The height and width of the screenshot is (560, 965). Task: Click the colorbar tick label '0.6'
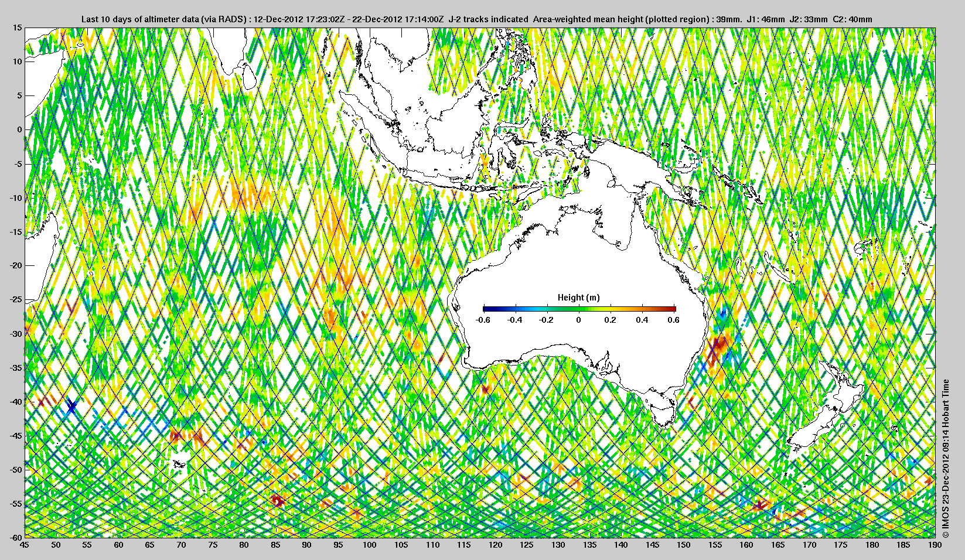(x=674, y=320)
